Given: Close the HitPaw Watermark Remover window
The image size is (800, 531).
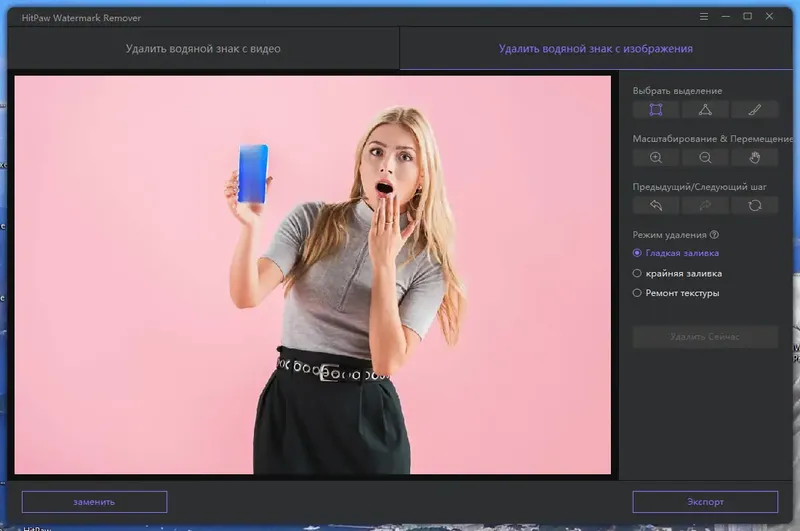Looking at the screenshot, I should [769, 17].
